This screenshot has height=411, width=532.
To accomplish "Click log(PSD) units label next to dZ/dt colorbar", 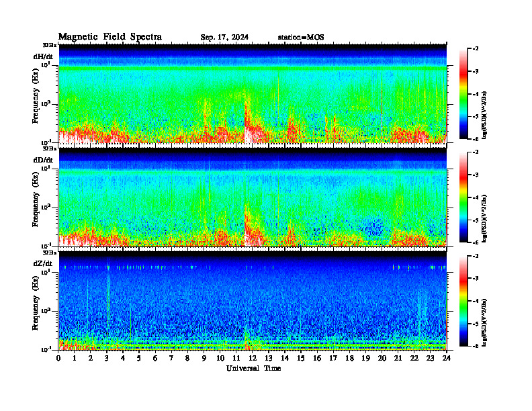I will 484,322.
